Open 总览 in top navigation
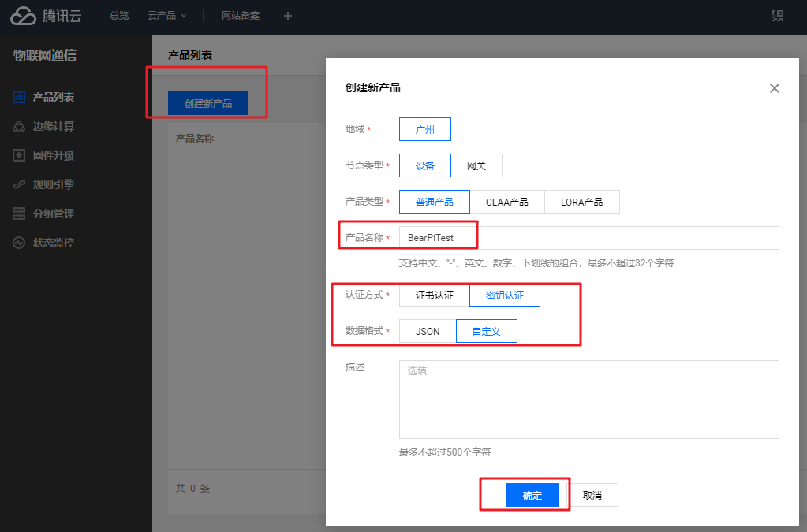The image size is (807, 532). coord(119,16)
